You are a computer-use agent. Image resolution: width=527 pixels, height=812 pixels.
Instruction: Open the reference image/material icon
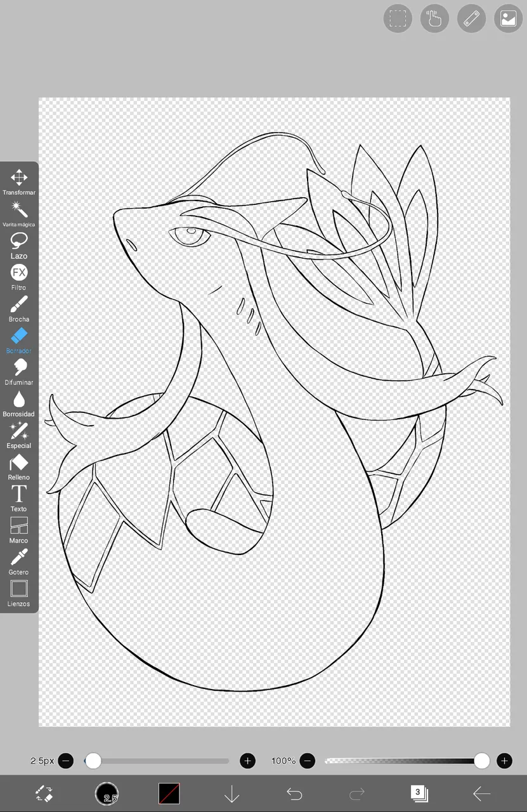tap(508, 18)
